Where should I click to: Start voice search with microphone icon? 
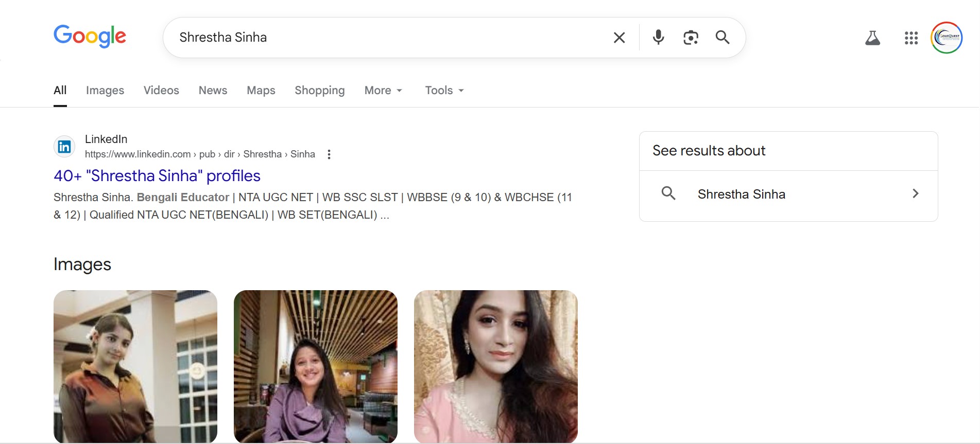[x=658, y=38]
